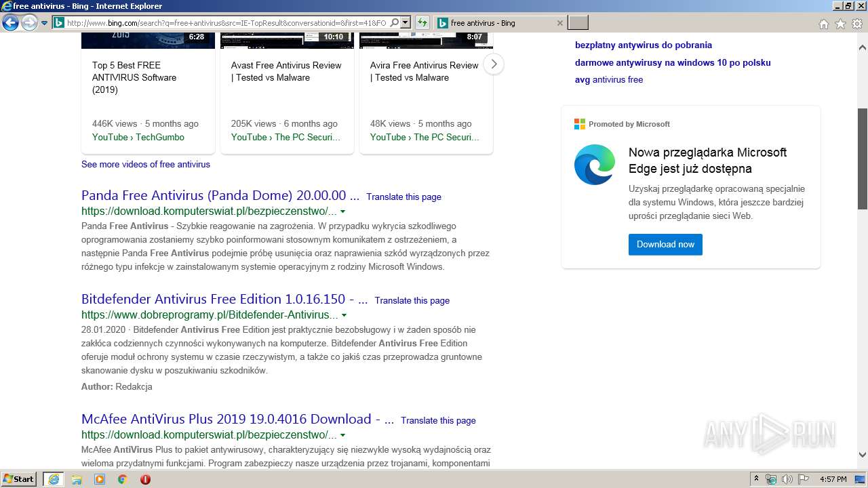Image resolution: width=868 pixels, height=488 pixels.
Task: Open the Tools gear menu
Action: point(857,24)
